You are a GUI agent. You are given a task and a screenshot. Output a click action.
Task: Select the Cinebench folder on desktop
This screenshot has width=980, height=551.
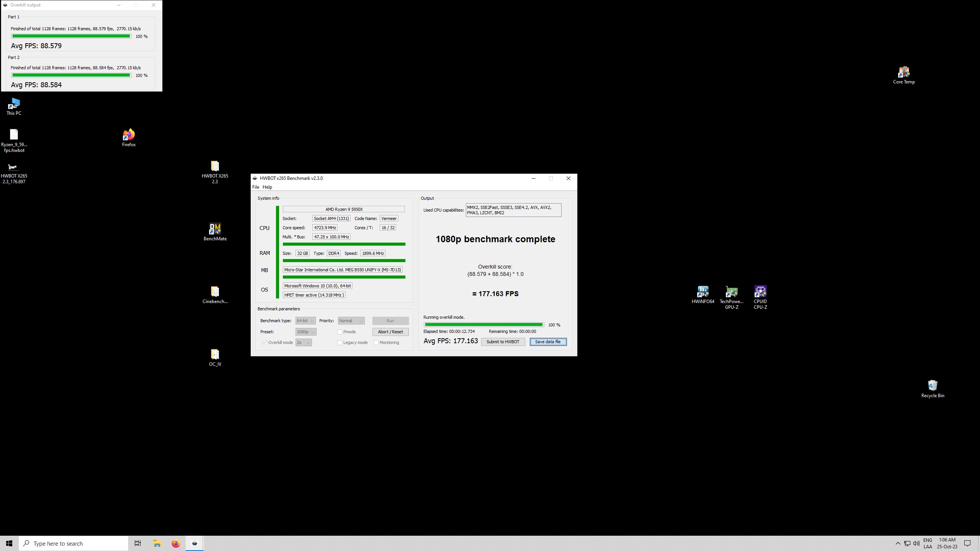click(215, 295)
